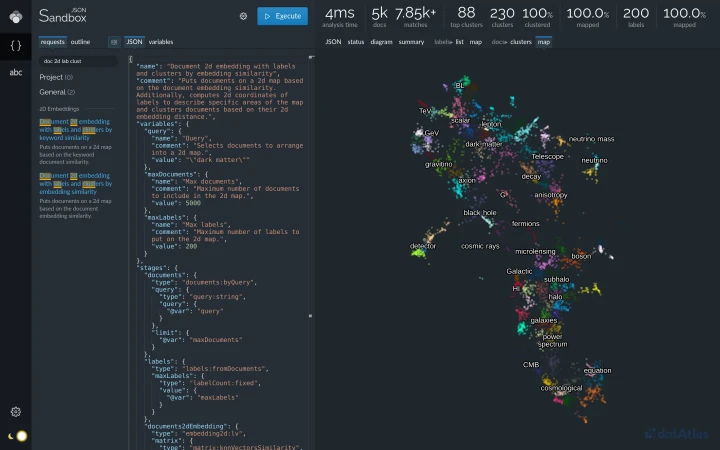Switch to the outline tab
This screenshot has height=450, width=720.
80,42
